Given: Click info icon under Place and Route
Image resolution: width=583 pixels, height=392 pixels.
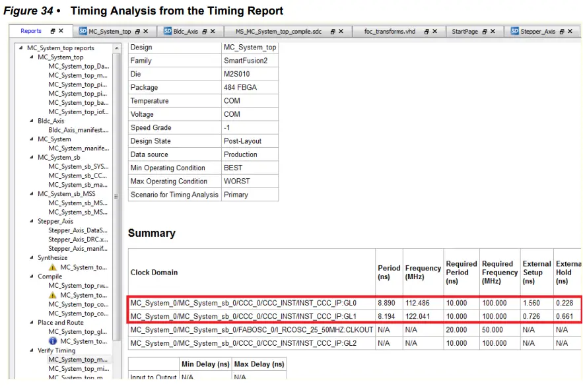Looking at the screenshot, I should coord(53,341).
